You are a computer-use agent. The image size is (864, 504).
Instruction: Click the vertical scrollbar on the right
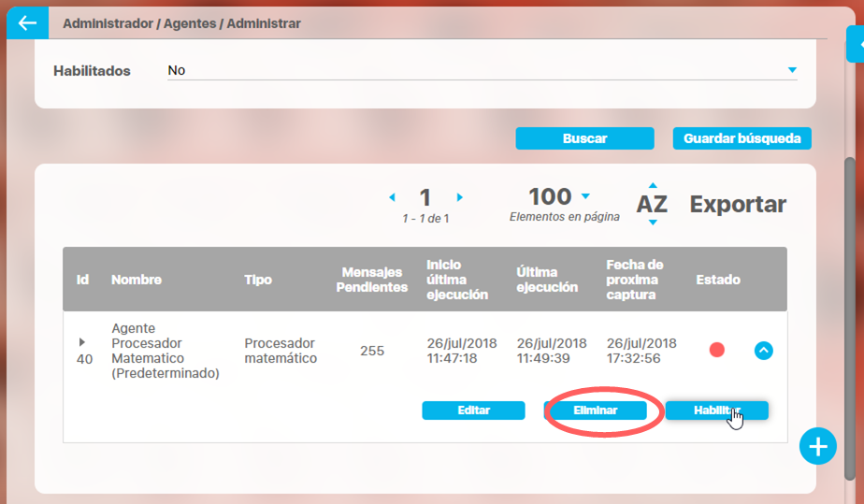point(849,281)
